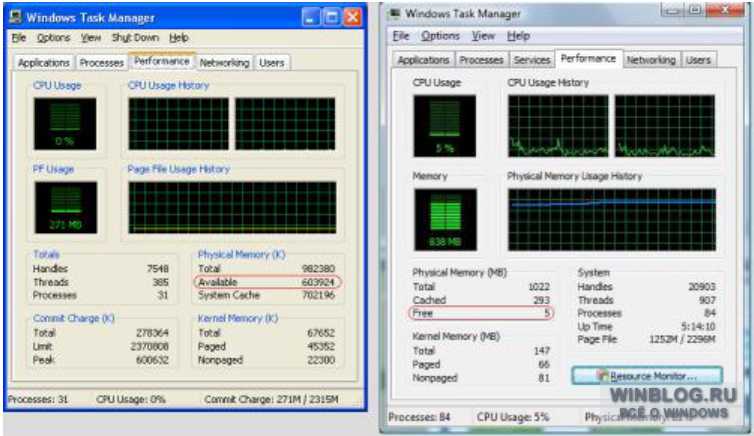The width and height of the screenshot is (754, 436).
Task: Switch to Processes tab in Vista Task Manager
Action: point(481,60)
